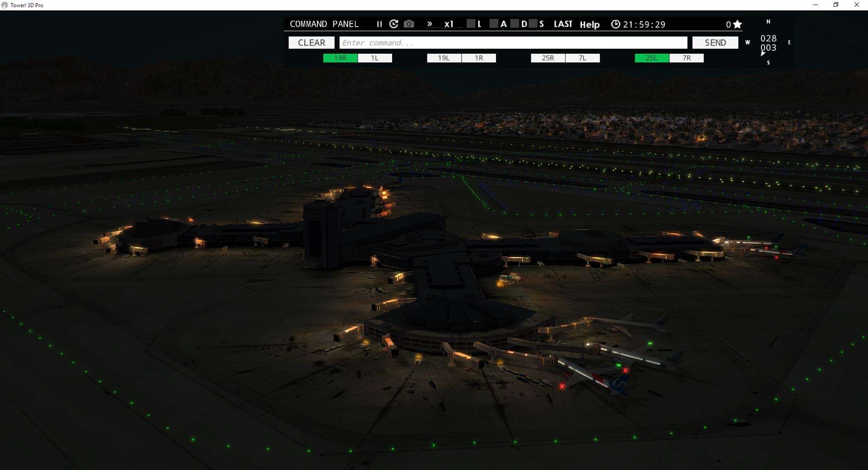
Task: Expand commands using the double-chevron
Action: click(429, 24)
